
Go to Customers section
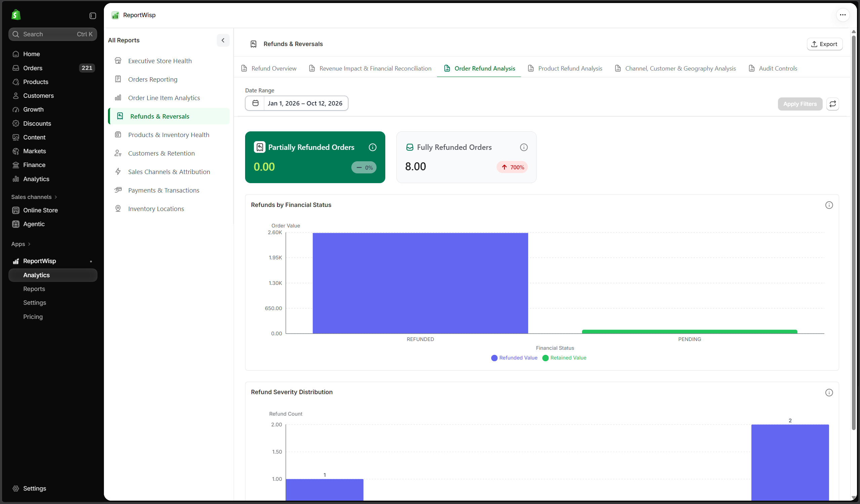(53, 95)
